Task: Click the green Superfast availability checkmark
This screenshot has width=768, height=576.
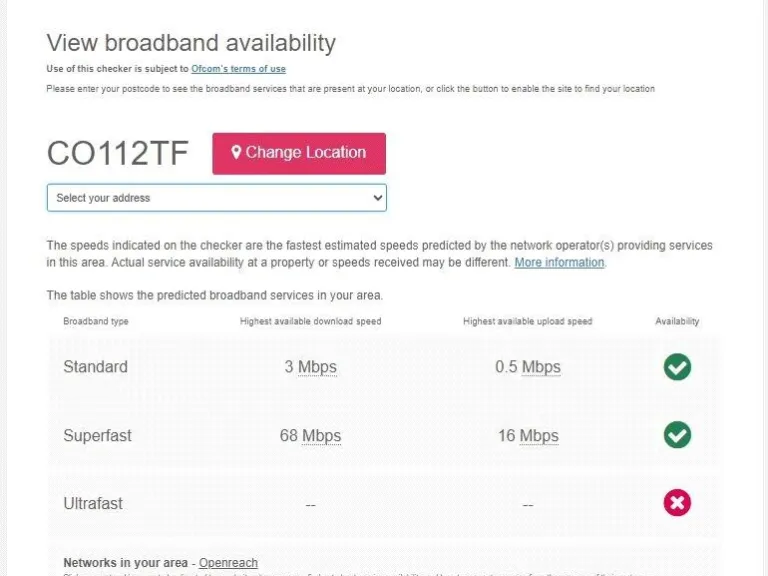Action: (x=677, y=435)
